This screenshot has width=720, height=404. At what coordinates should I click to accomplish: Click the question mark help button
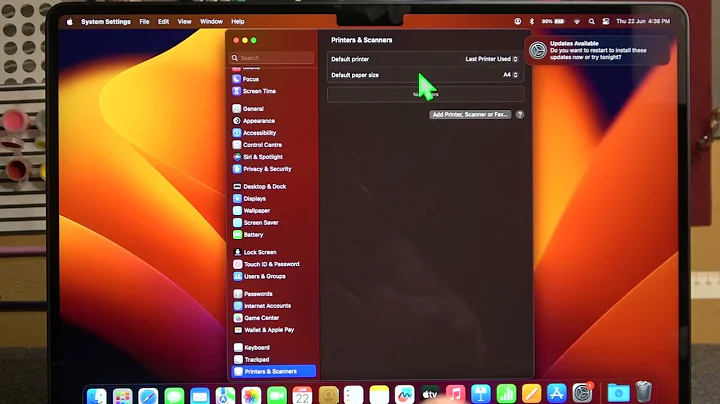tap(520, 114)
